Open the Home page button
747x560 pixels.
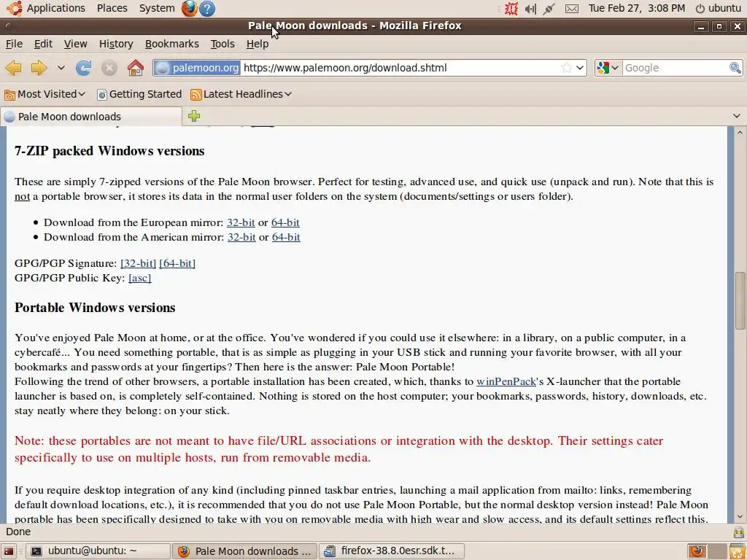(135, 68)
